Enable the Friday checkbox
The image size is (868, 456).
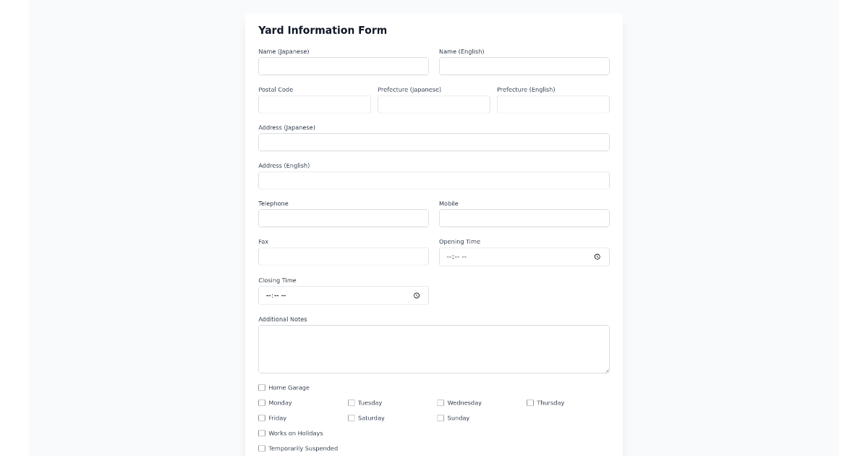262,418
